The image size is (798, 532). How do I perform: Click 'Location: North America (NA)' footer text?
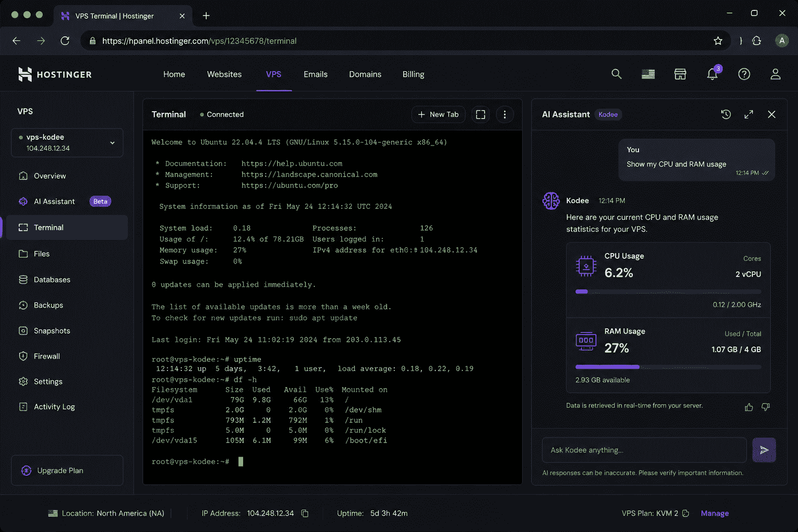tap(113, 513)
